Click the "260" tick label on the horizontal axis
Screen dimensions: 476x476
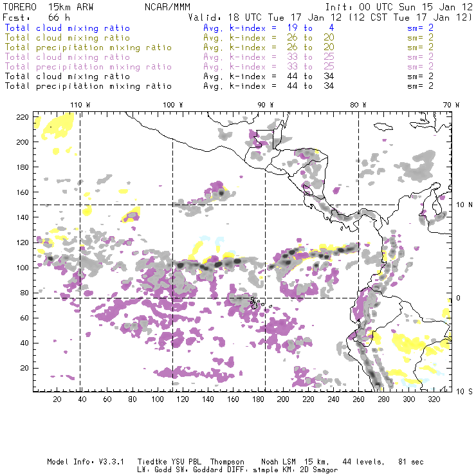click(358, 399)
